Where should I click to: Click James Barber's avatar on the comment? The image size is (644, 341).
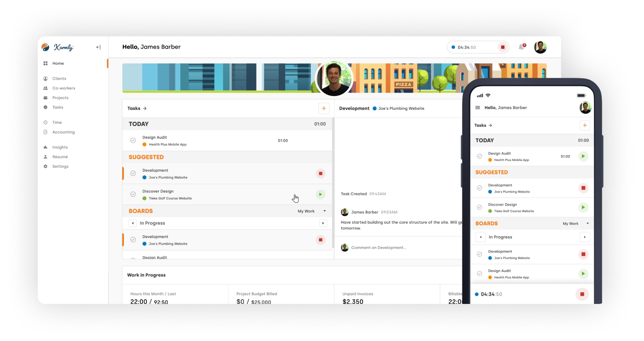[x=345, y=212]
